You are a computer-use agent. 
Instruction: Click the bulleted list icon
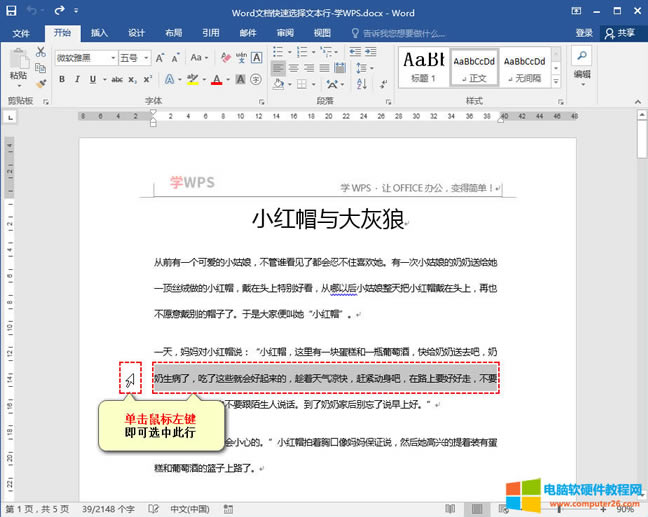coord(278,50)
